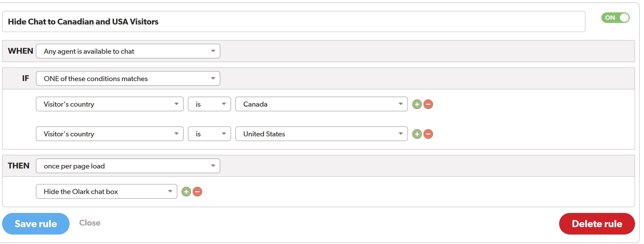Viewport: 644px width, 244px height.
Task: Add another action to the THEN section
Action: click(187, 192)
